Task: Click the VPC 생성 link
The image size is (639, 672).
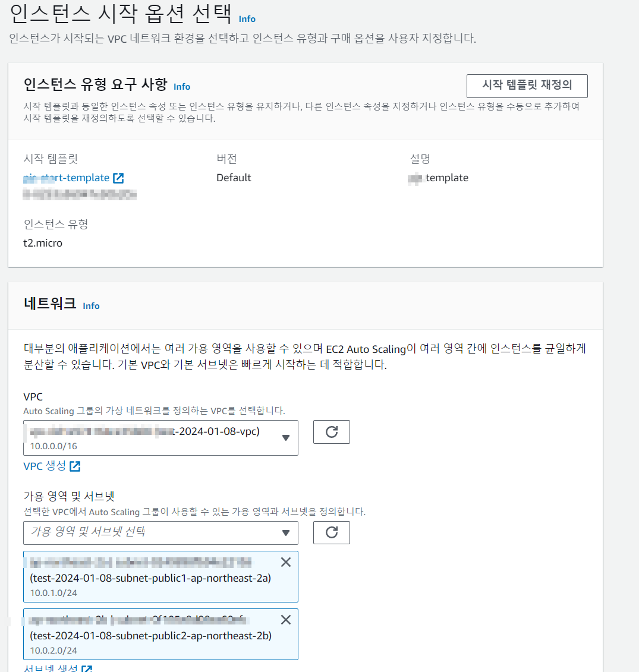Action: pyautogui.click(x=45, y=466)
